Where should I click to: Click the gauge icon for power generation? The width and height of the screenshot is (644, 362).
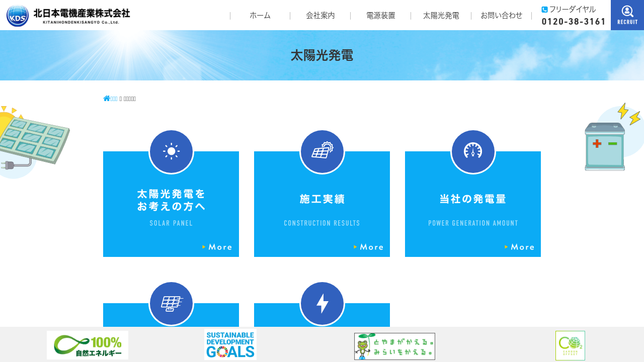click(473, 151)
